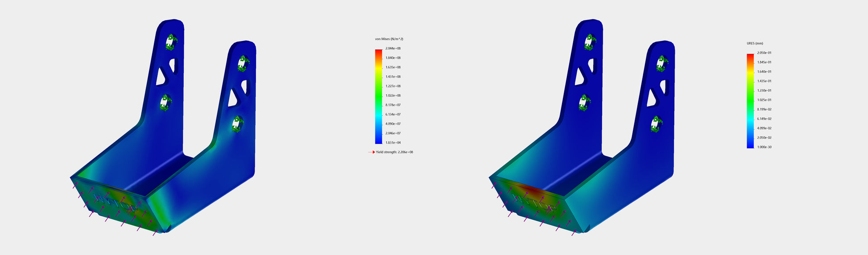This screenshot has width=868, height=255.
Task: Select the upper-right fixture on the displacement model
Action: point(662,64)
